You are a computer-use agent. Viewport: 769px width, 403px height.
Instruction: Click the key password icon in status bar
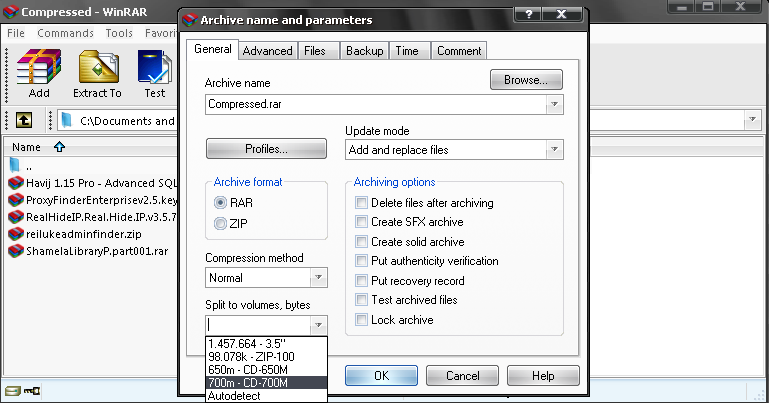click(32, 391)
